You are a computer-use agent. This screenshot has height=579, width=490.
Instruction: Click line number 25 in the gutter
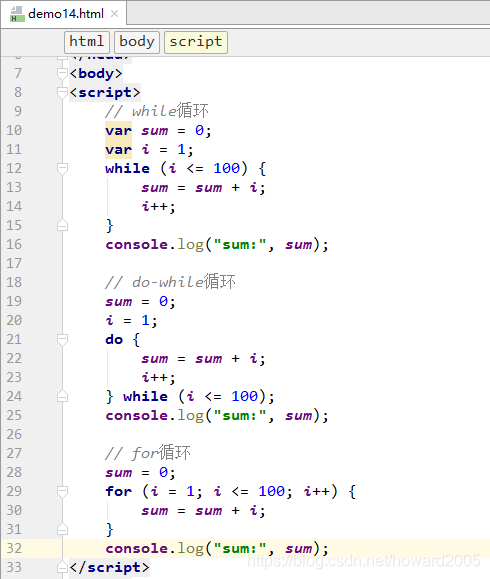pyautogui.click(x=14, y=415)
